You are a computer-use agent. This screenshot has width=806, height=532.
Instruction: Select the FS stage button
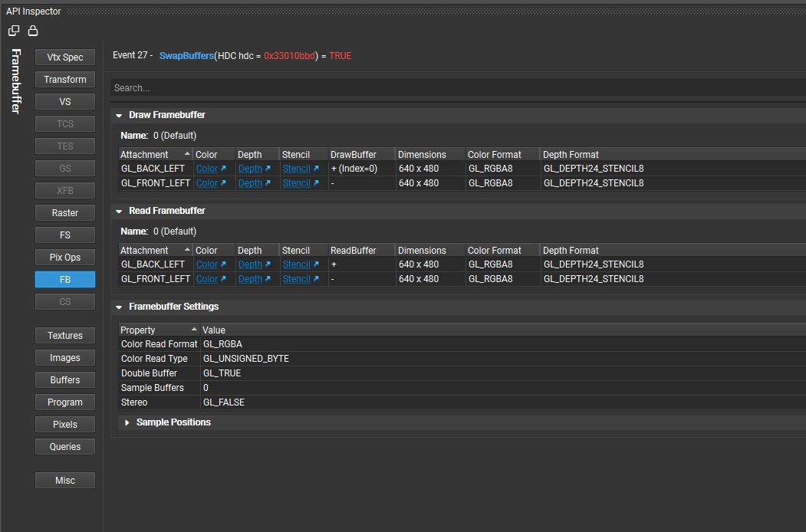64,235
